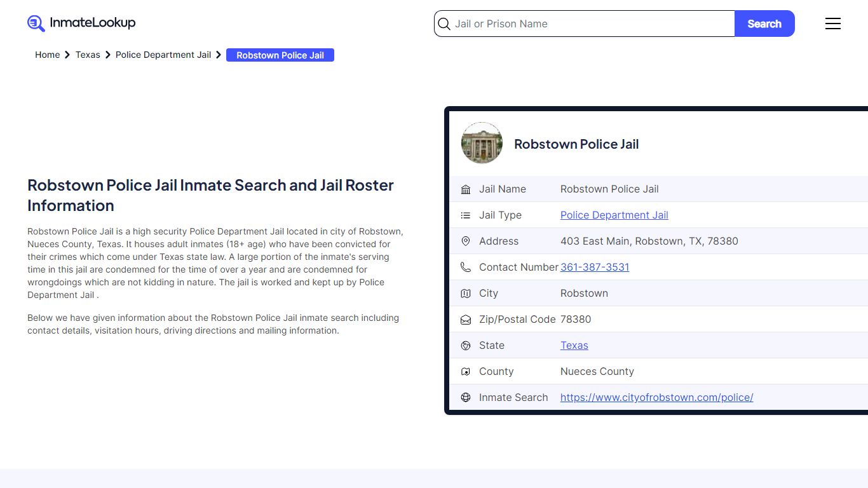
Task: Navigate to Home in the breadcrumb
Action: click(47, 55)
